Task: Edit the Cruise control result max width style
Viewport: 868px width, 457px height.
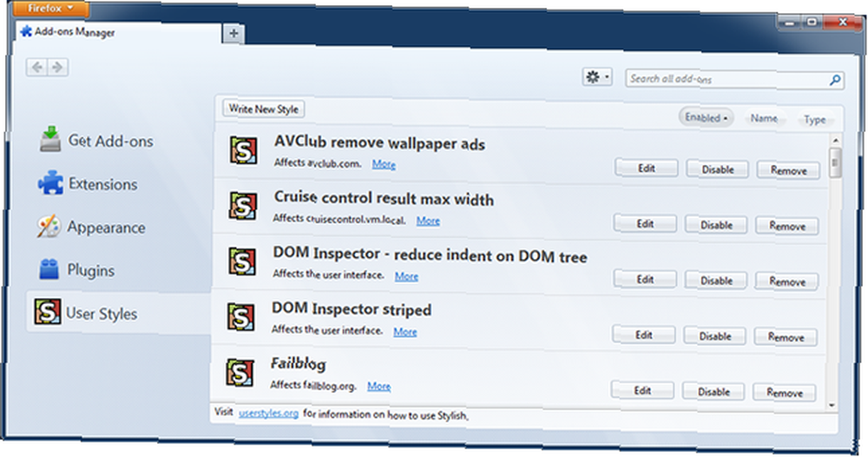Action: click(x=645, y=223)
